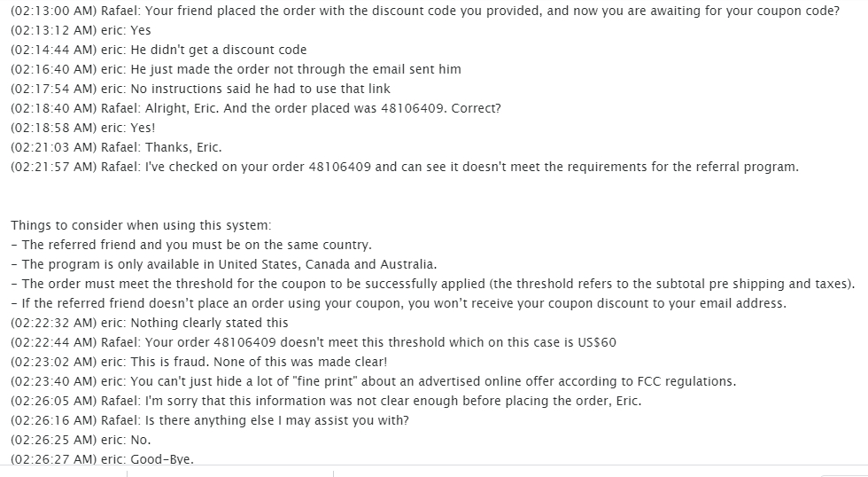Click Rafael's 02:13:00 AM message about the coupon code
Screen dimensions: 868x477
click(425, 11)
